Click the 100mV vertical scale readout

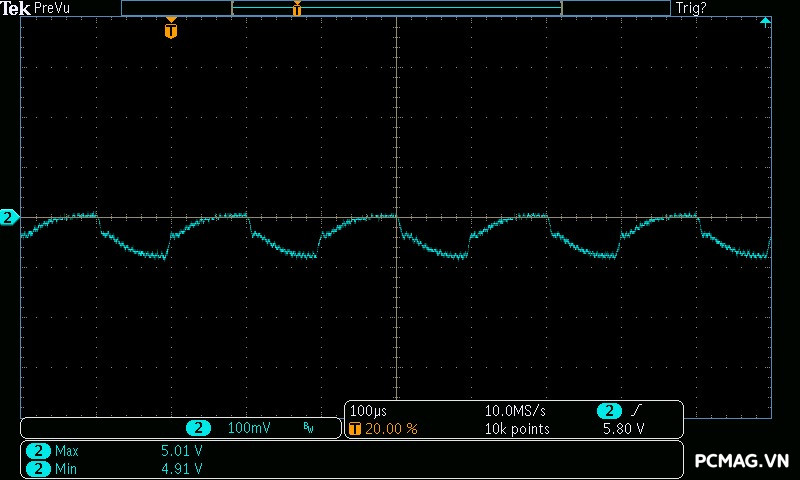[x=249, y=428]
